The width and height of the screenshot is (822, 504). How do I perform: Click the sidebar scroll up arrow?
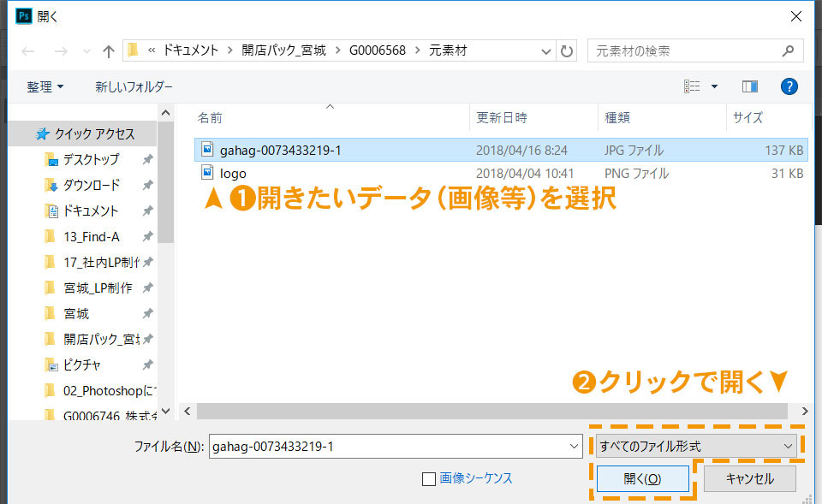coord(165,113)
